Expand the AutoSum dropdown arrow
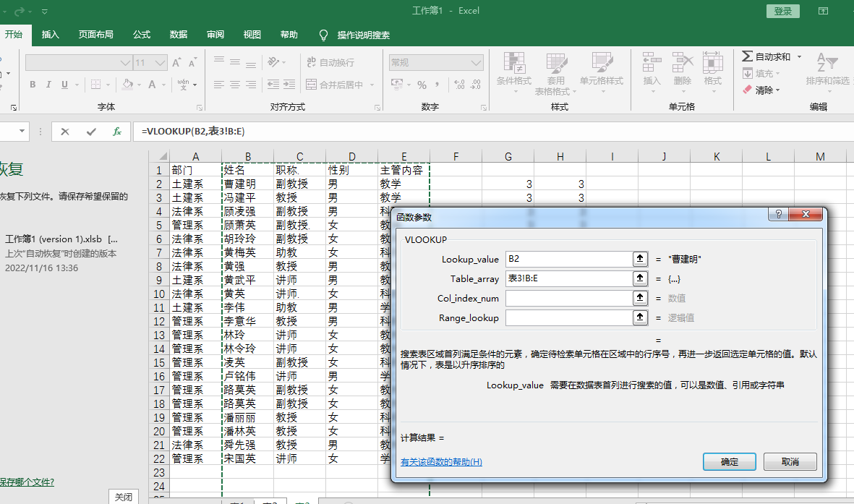This screenshot has width=854, height=504. point(799,56)
